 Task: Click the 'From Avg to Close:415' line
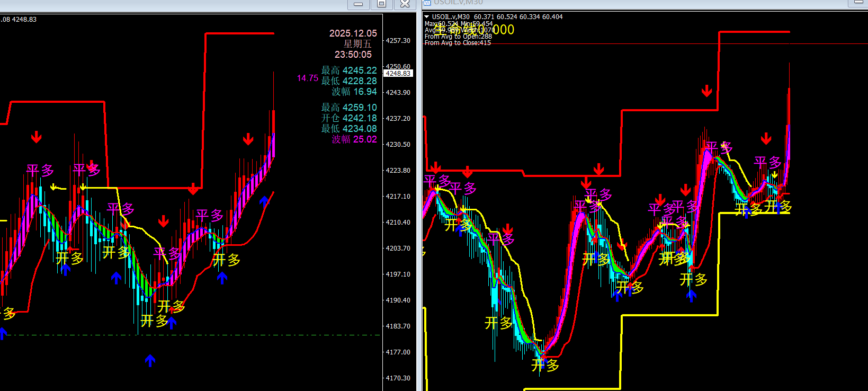(458, 43)
